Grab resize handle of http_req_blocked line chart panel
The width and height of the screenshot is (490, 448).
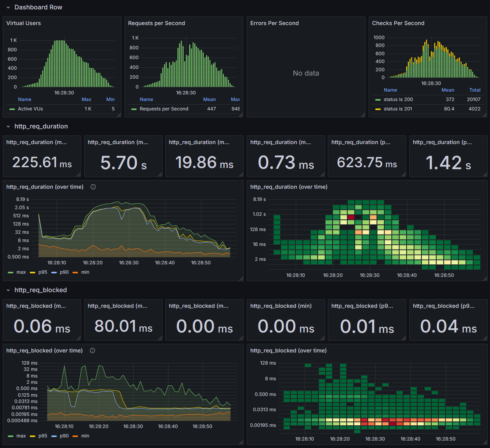[241, 443]
